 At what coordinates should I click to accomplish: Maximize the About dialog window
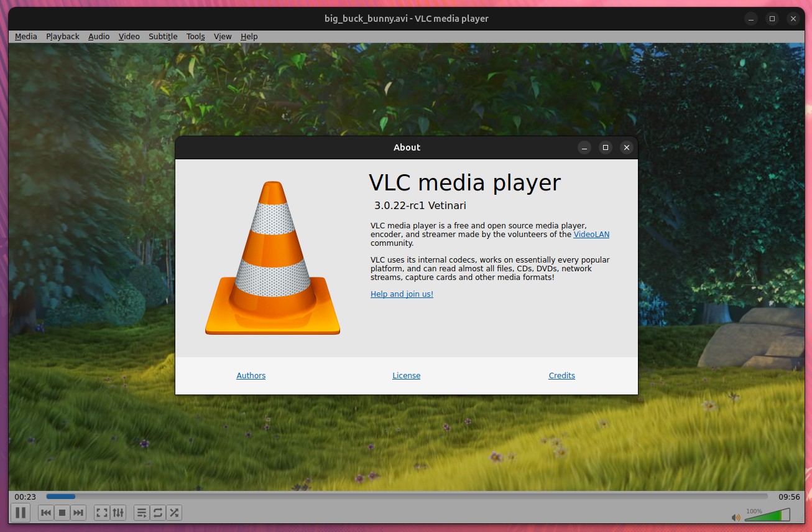click(x=606, y=147)
